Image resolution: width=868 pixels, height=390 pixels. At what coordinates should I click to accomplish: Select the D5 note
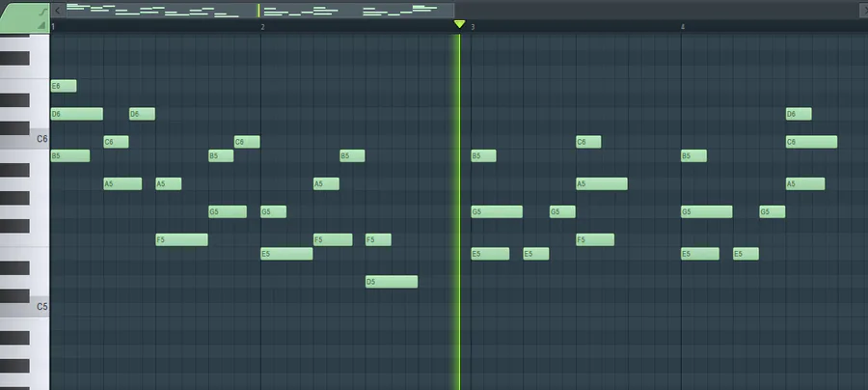pyautogui.click(x=392, y=282)
